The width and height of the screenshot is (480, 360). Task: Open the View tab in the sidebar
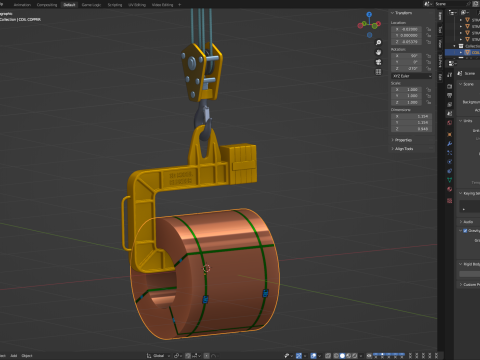click(x=440, y=43)
